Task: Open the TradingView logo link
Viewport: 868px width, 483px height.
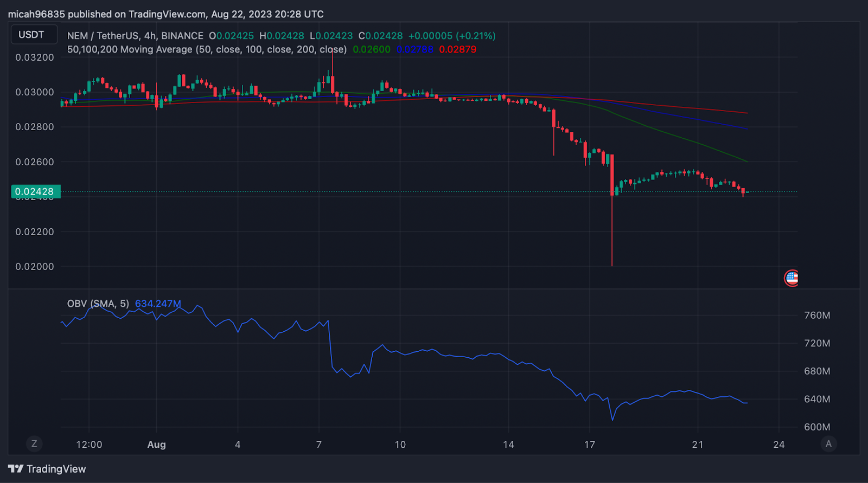Action: (47, 469)
